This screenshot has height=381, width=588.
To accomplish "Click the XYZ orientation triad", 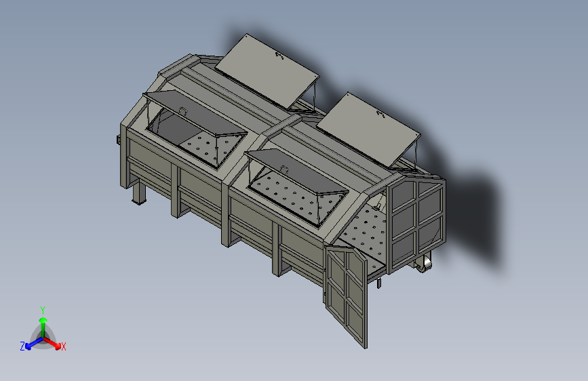I will tap(43, 330).
